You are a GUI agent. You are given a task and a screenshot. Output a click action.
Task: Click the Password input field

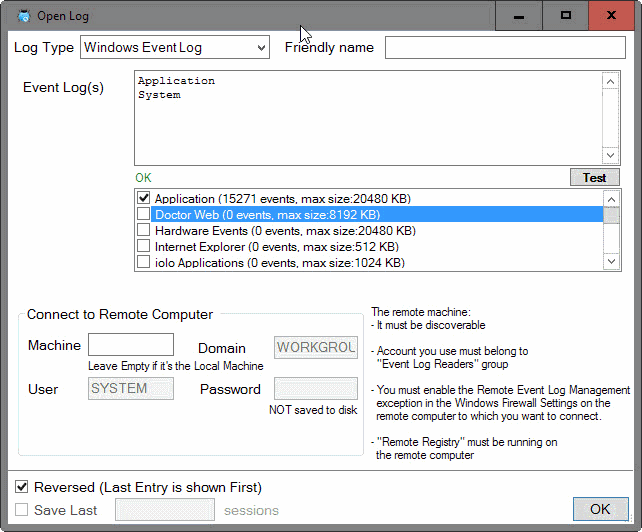[x=316, y=388]
